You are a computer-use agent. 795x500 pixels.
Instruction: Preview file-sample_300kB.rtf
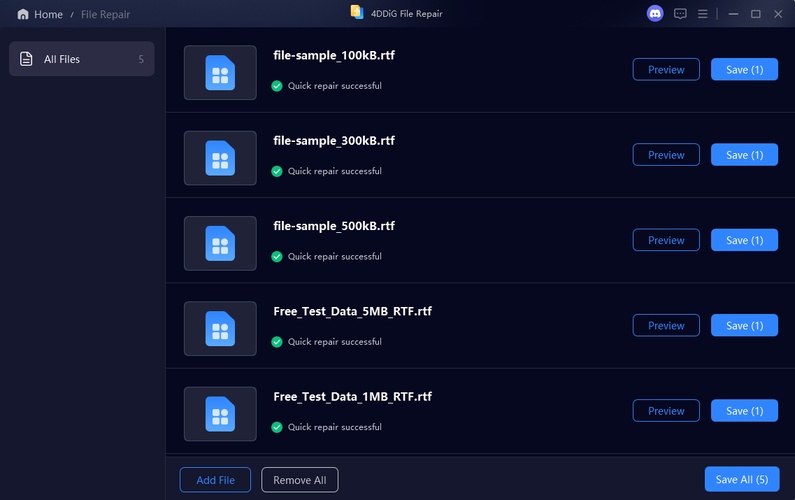[666, 155]
